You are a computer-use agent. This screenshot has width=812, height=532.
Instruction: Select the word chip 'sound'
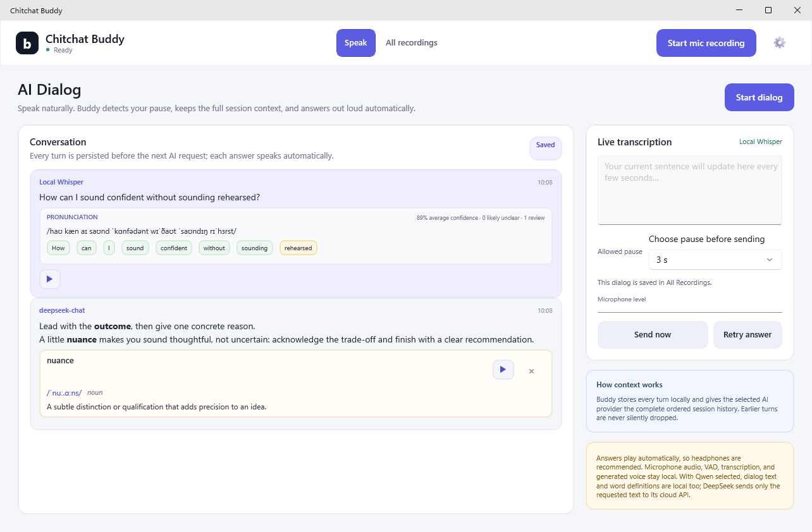(135, 248)
